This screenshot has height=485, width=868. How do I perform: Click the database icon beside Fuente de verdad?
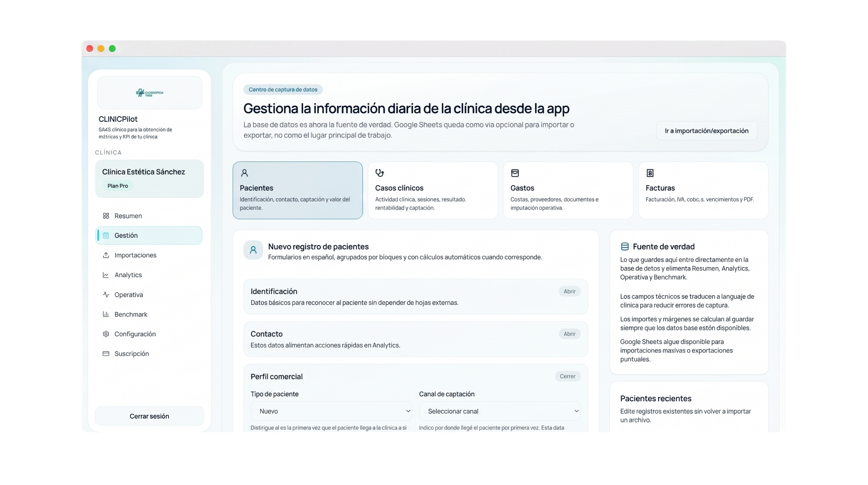click(x=625, y=246)
